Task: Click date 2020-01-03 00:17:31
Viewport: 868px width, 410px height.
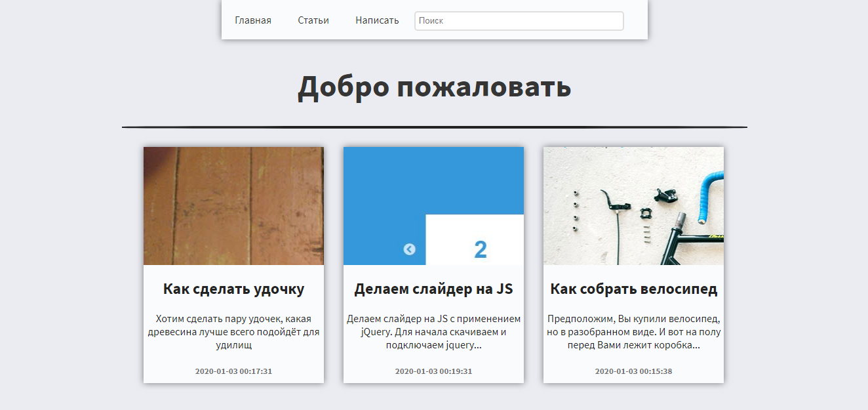Action: tap(233, 371)
